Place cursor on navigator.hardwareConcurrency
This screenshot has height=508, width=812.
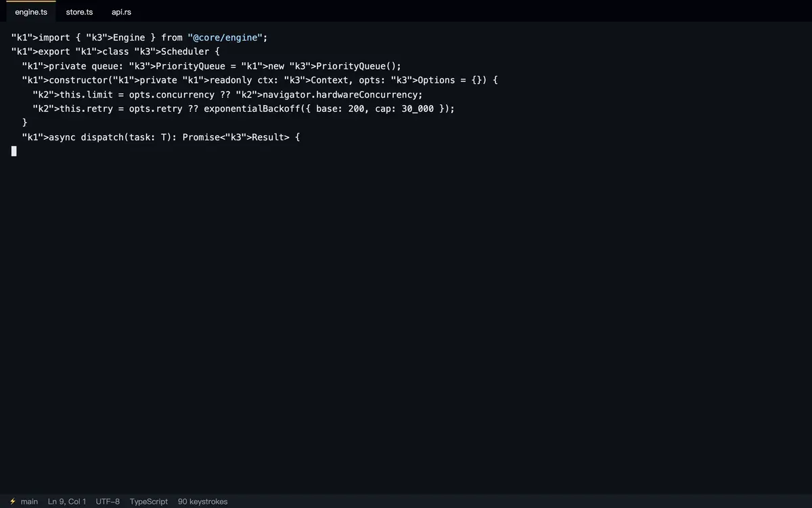[x=342, y=94]
